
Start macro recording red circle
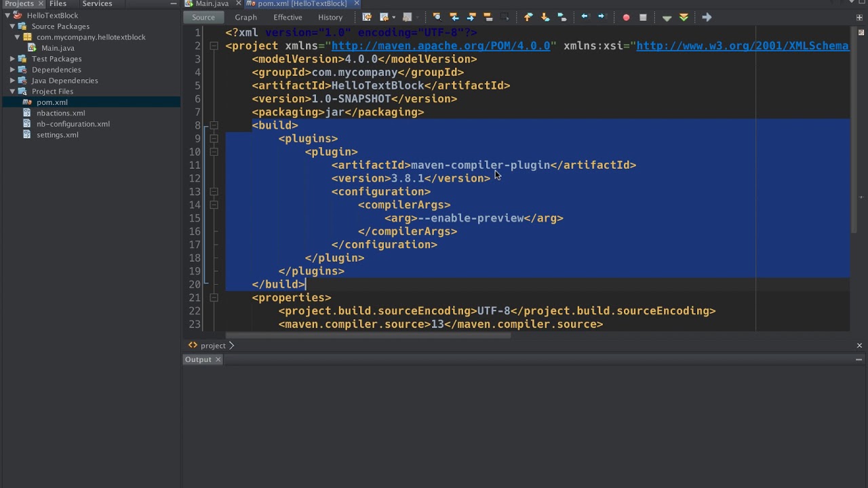626,17
